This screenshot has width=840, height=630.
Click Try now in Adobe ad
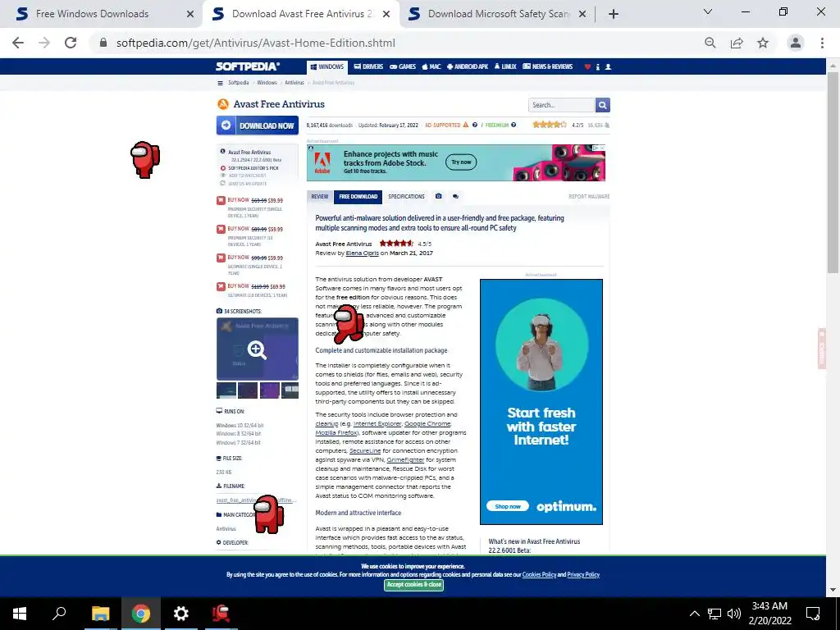click(461, 162)
